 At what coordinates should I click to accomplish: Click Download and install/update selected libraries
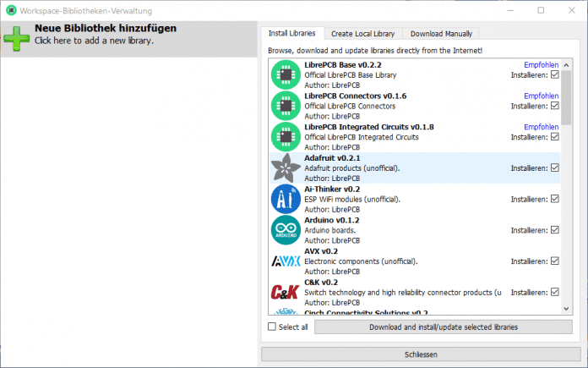coord(443,327)
